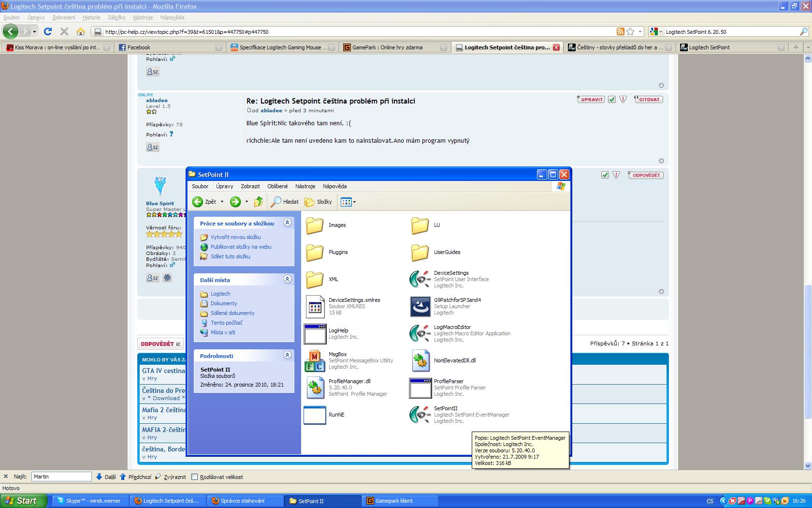This screenshot has height=508, width=812.
Task: Go to Firefox home page
Action: coord(81,31)
